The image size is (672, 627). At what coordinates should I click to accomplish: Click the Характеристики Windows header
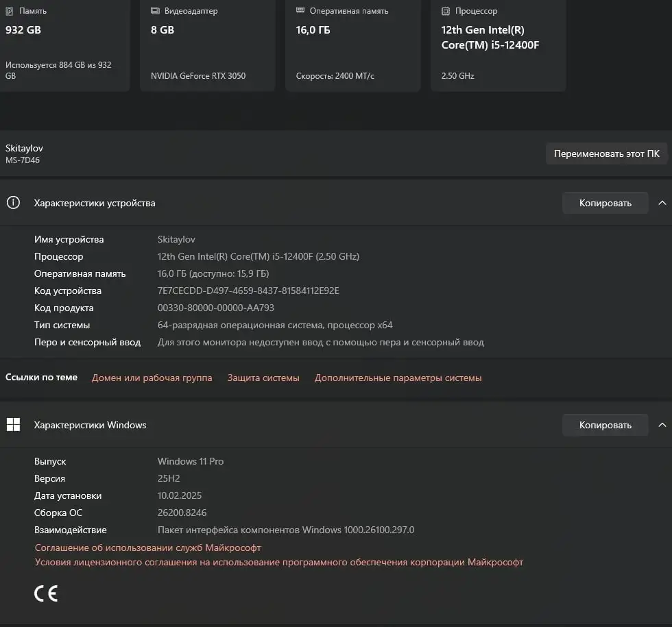pyautogui.click(x=336, y=425)
